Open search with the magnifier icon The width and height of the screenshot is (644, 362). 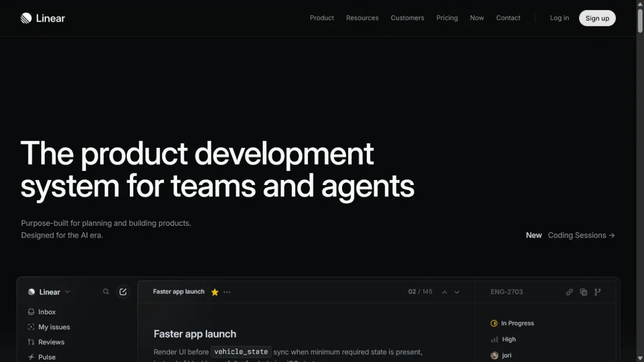pos(106,292)
